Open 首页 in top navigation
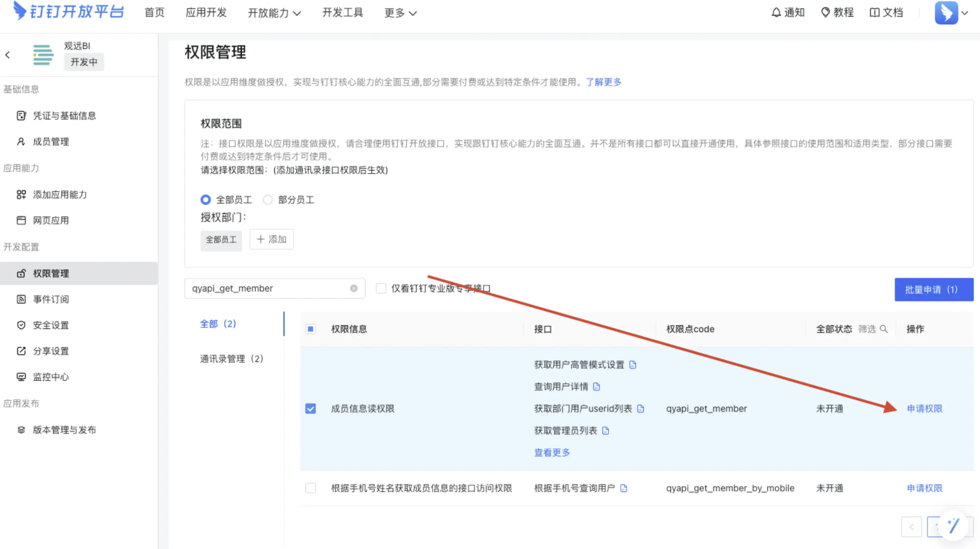 (155, 13)
